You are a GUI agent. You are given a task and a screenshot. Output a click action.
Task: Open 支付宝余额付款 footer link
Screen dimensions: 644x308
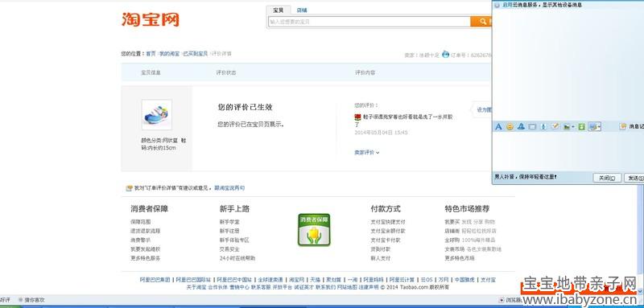388,231
